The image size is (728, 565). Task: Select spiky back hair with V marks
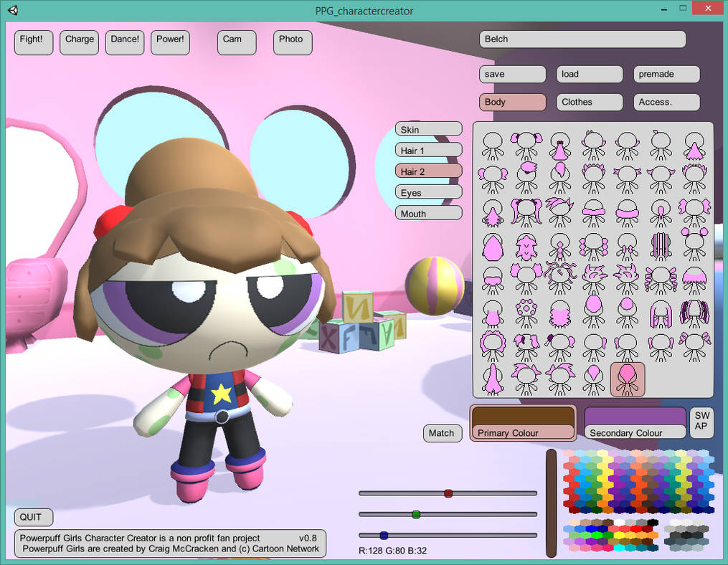(x=526, y=247)
